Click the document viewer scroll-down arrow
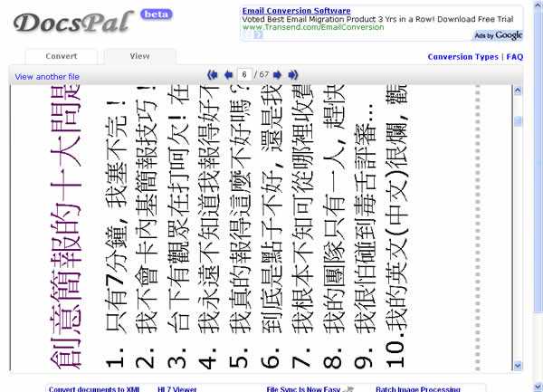 point(518,365)
